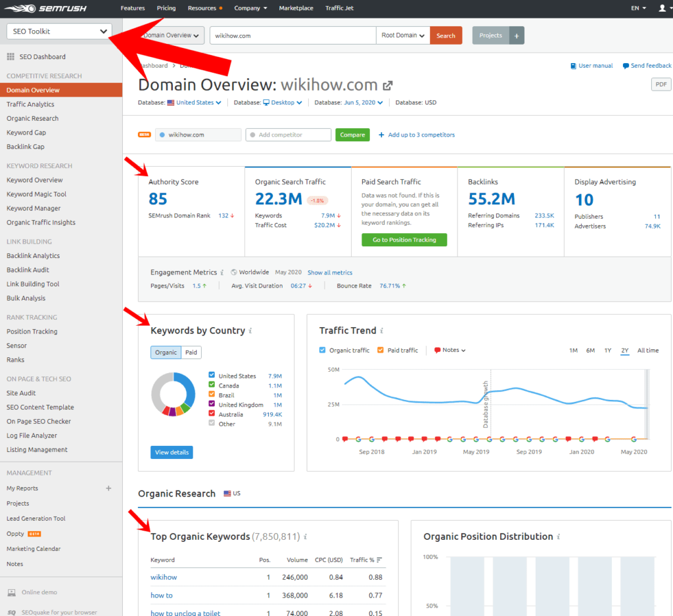Click the SEMrush logo in the top bar
Image resolution: width=673 pixels, height=616 pixels.
click(x=46, y=9)
